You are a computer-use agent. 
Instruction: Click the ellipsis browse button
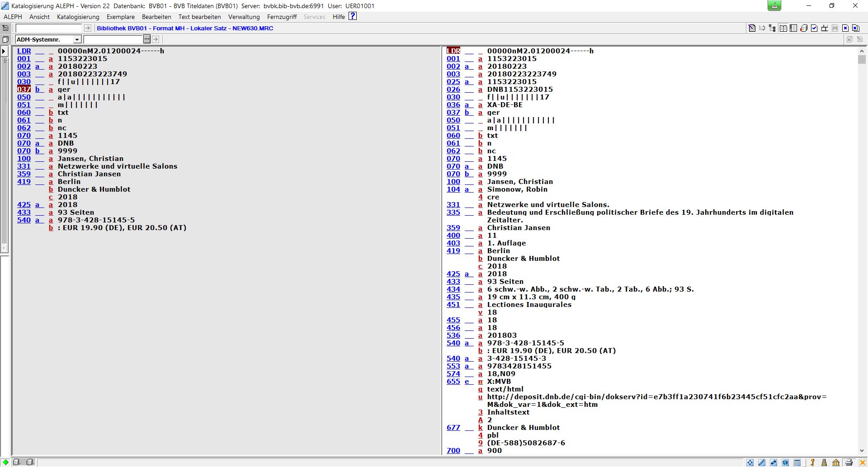click(147, 40)
